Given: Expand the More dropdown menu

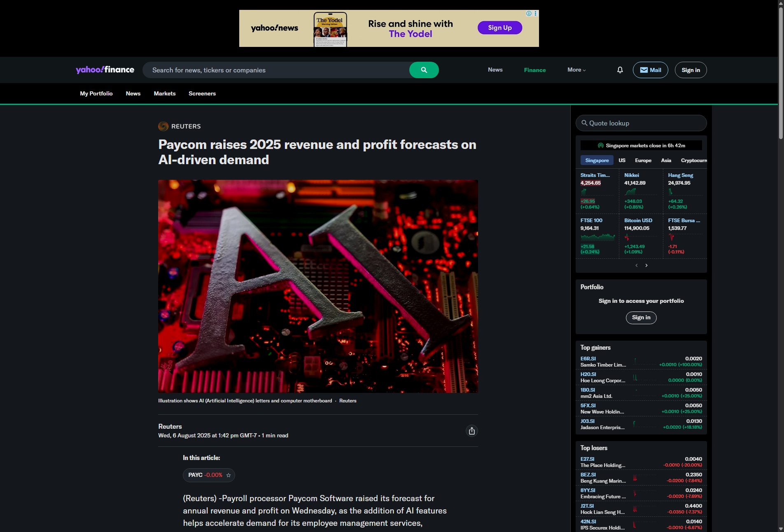Looking at the screenshot, I should pos(576,70).
